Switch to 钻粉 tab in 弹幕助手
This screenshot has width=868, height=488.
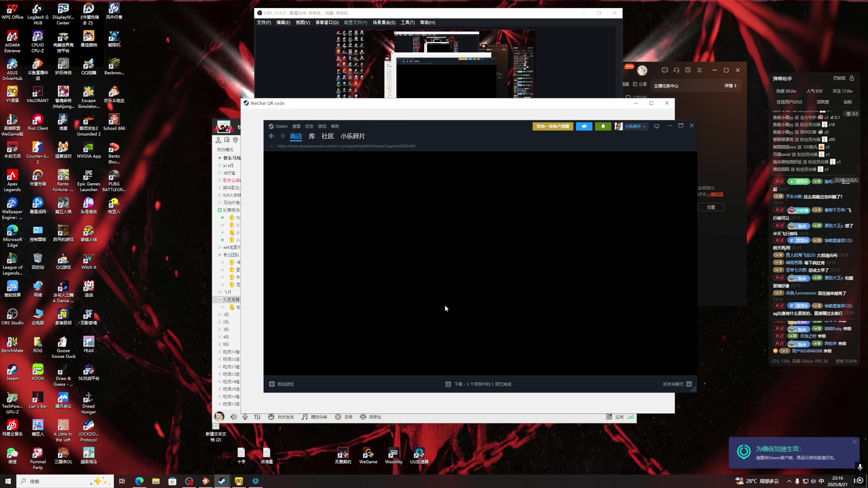848,102
